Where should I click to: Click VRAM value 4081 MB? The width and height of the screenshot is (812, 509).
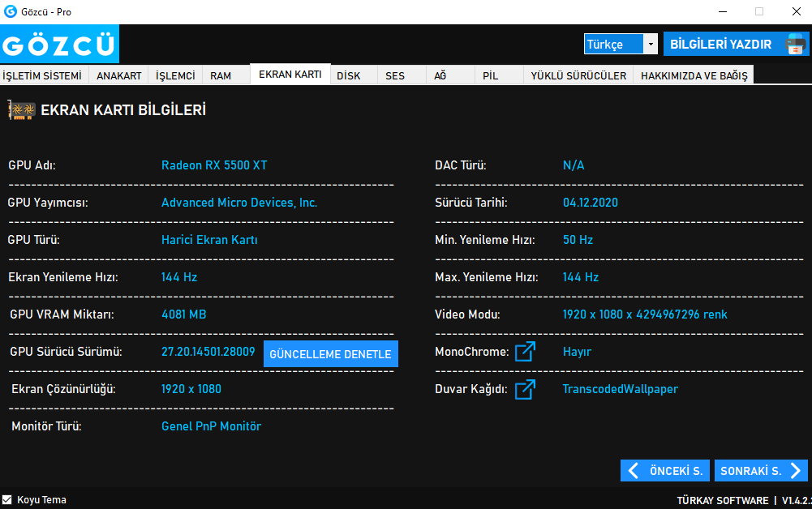point(184,314)
